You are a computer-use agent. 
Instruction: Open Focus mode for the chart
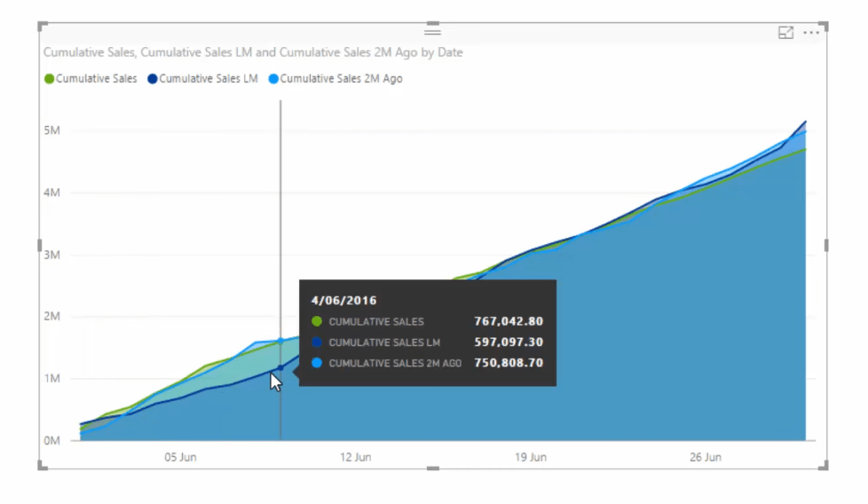click(x=785, y=33)
